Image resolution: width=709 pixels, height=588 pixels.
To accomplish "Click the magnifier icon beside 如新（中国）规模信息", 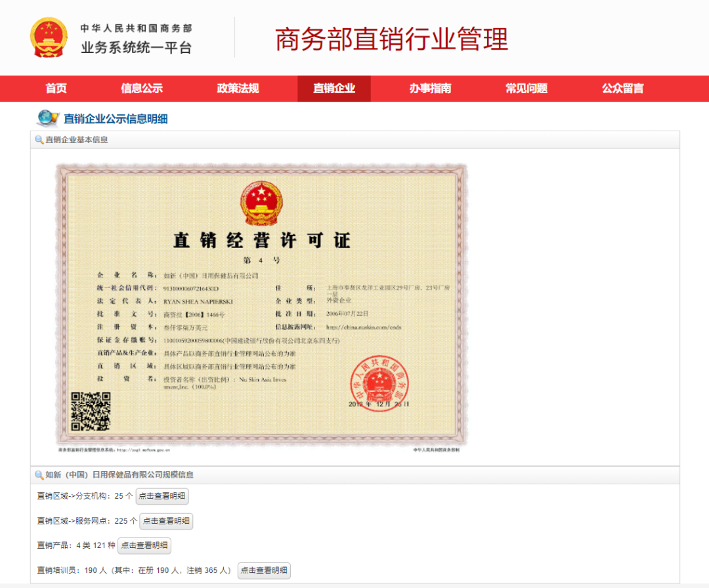I will click(39, 475).
